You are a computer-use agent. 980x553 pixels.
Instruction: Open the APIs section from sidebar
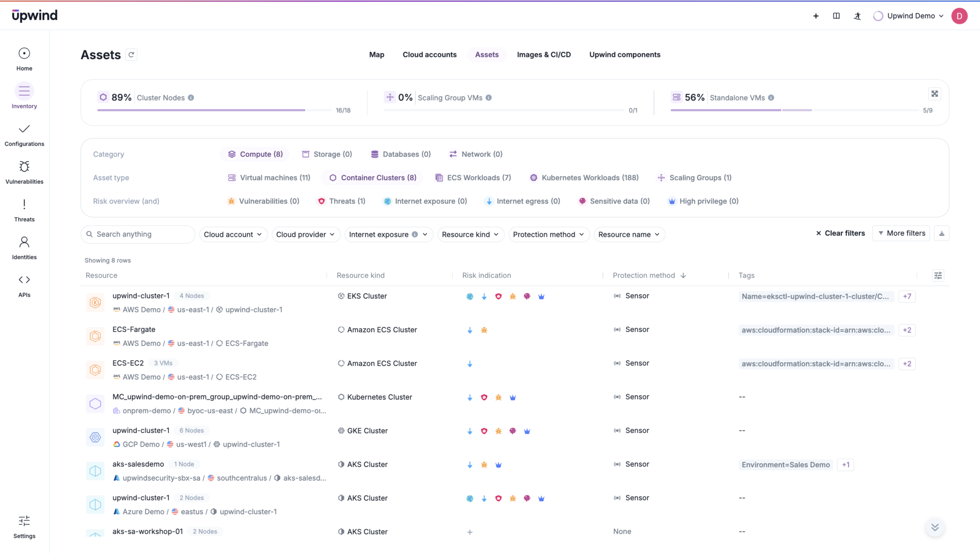[24, 280]
